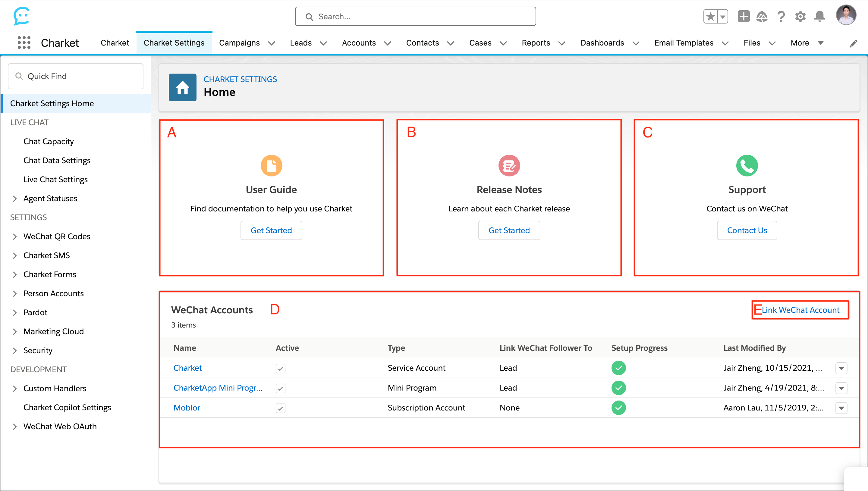The width and height of the screenshot is (868, 491).
Task: Expand the Person Accounts section
Action: click(x=14, y=293)
